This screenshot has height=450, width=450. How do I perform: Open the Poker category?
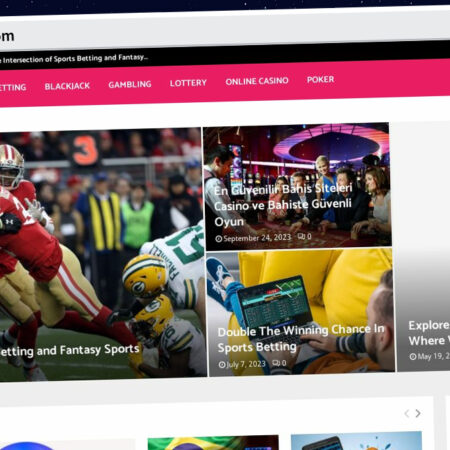pos(320,79)
